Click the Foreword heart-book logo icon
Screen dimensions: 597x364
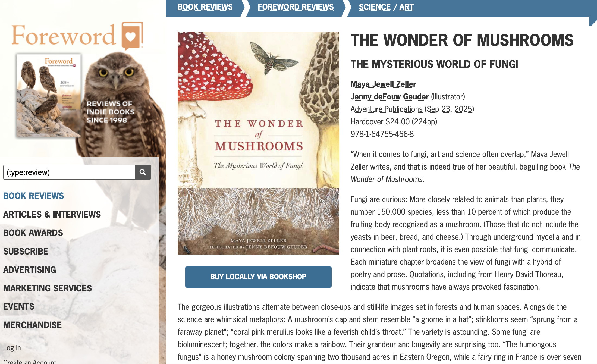pos(132,35)
